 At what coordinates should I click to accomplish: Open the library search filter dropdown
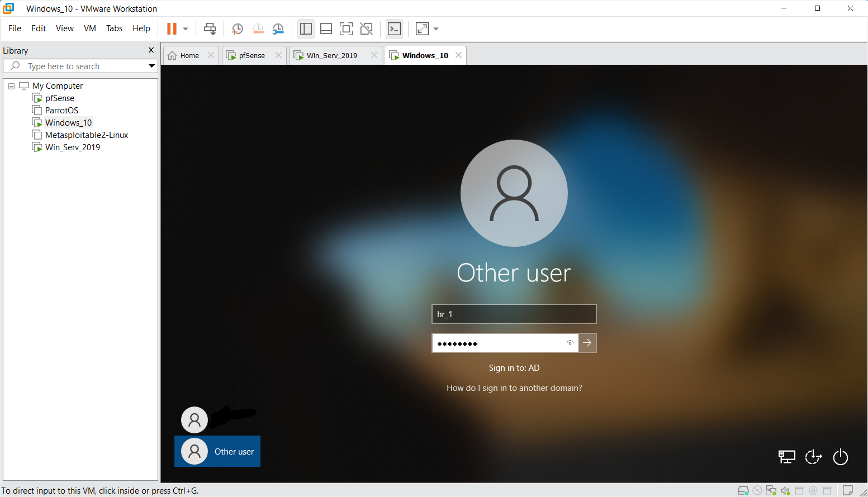point(151,66)
